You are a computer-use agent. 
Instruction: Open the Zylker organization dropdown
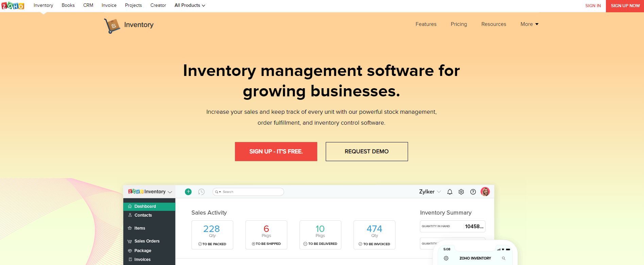(x=430, y=192)
